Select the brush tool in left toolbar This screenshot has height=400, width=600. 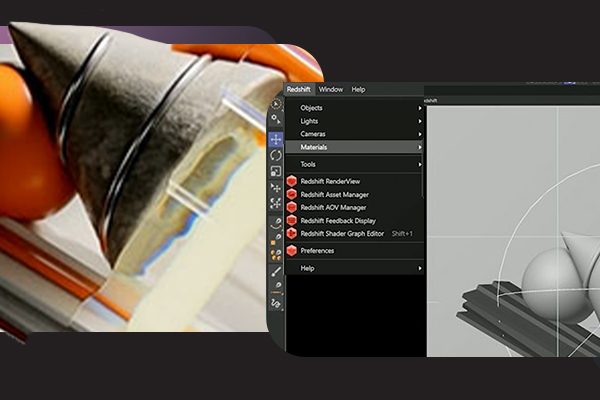(x=276, y=270)
